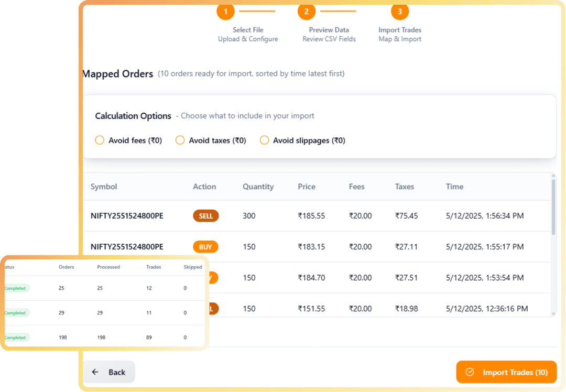566x392 pixels.
Task: Click the step 2 numbered circle icon
Action: 306,11
